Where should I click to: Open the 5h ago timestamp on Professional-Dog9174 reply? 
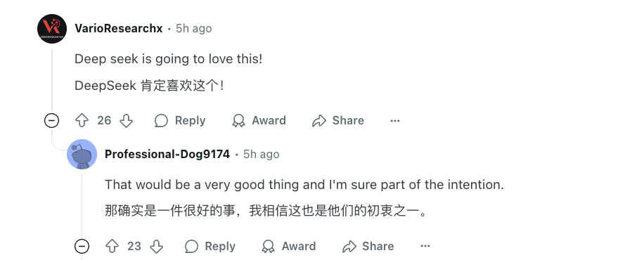(262, 154)
